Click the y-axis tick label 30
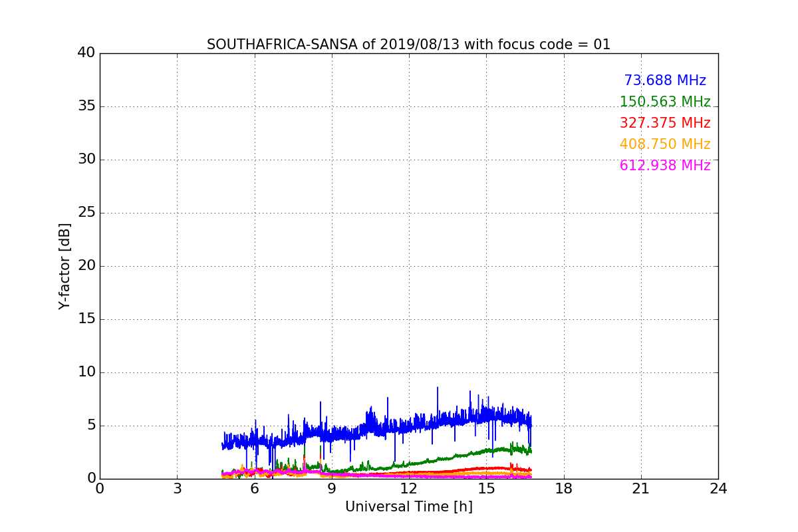This screenshot has height=532, width=798. [86, 160]
